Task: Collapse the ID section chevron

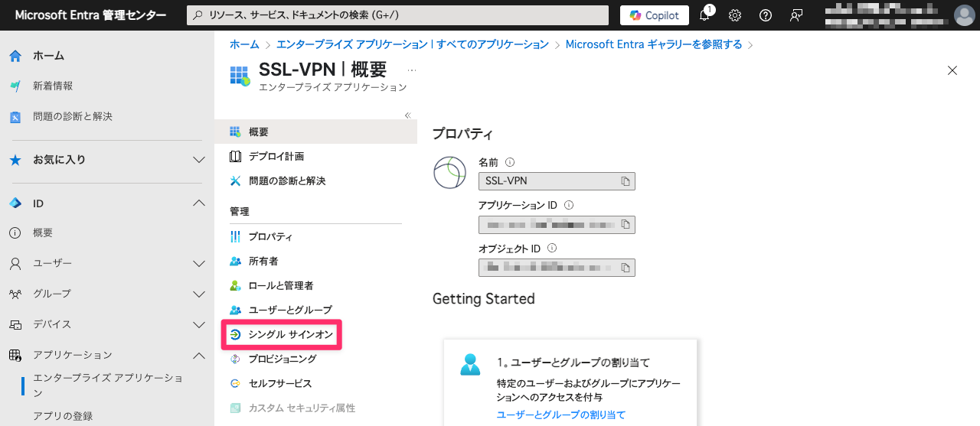Action: [199, 203]
